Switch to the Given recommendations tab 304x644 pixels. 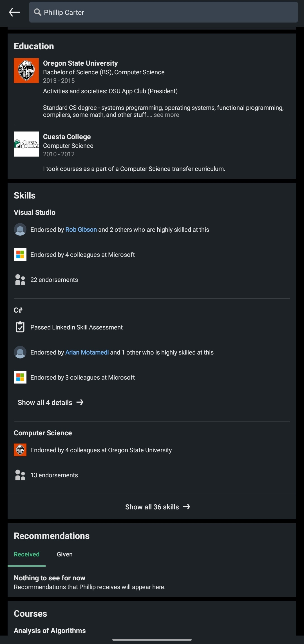tap(65, 554)
